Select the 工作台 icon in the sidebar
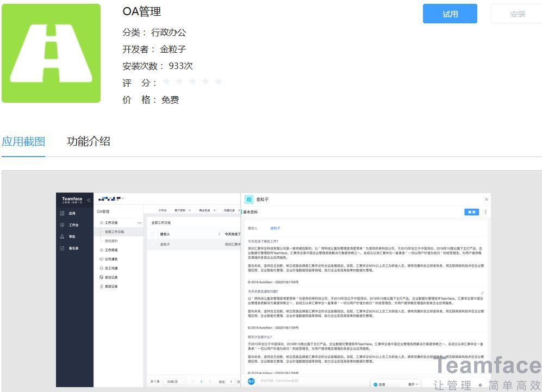 62,225
